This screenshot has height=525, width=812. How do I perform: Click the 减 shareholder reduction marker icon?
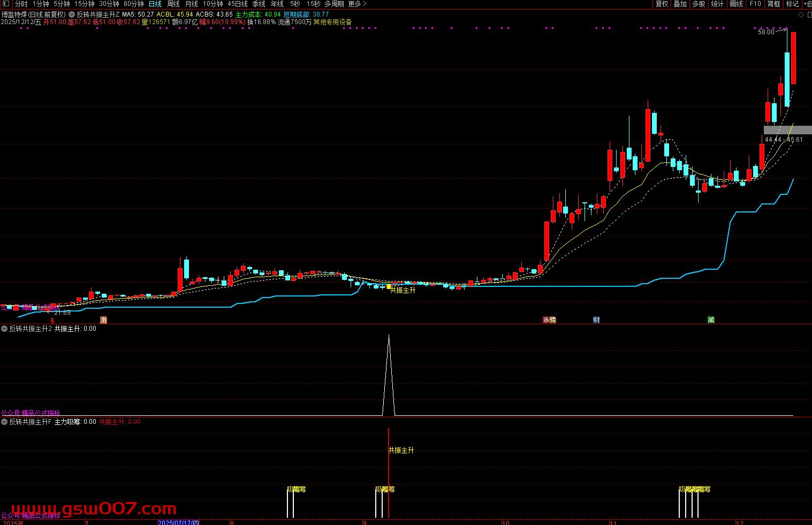[711, 320]
